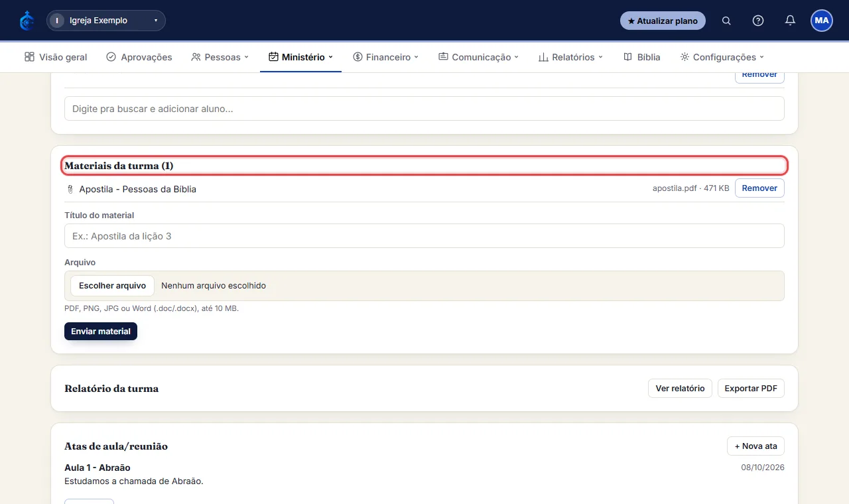The image size is (849, 504).
Task: Click the + Nova ata button
Action: 755,446
